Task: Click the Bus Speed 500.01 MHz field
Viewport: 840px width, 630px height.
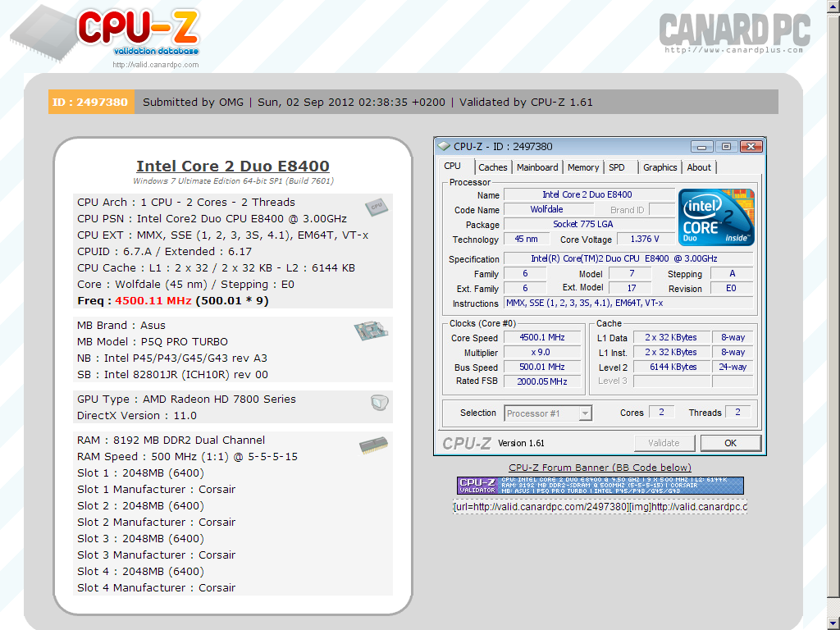Action: (x=541, y=367)
